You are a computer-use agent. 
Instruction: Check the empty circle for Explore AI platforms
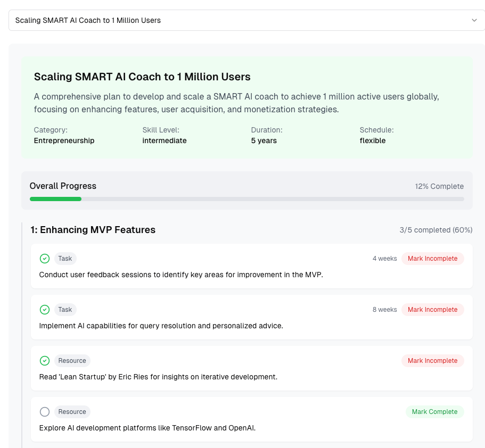click(x=45, y=412)
